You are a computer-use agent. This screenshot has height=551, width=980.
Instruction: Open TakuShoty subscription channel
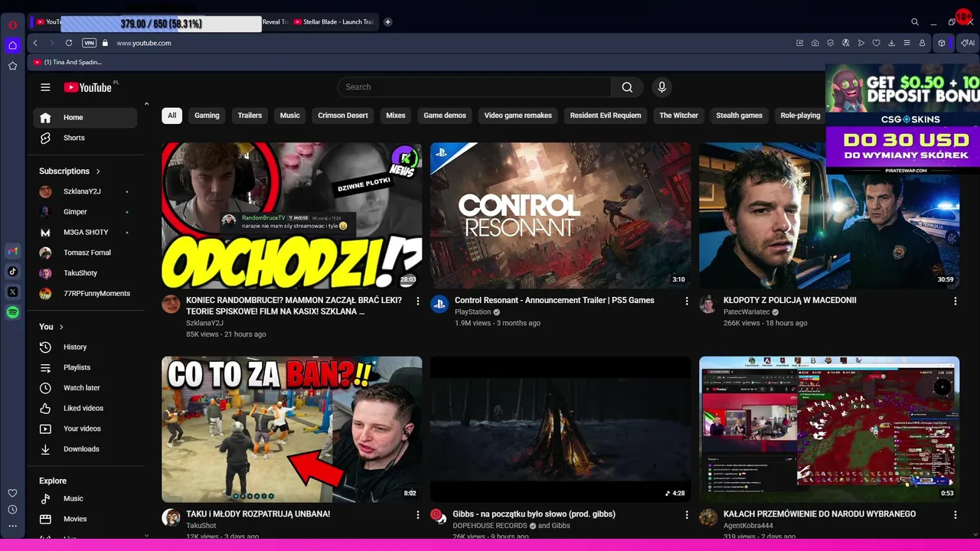pos(85,273)
